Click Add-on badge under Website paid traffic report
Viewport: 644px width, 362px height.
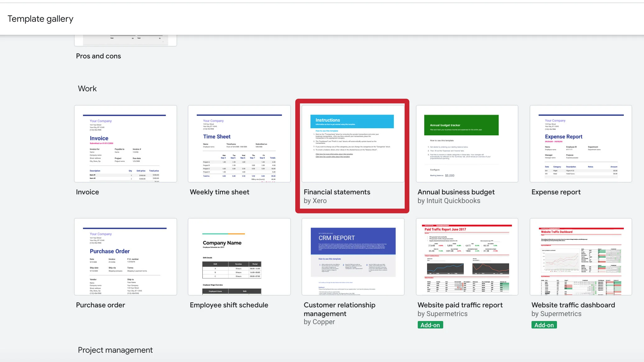click(430, 325)
